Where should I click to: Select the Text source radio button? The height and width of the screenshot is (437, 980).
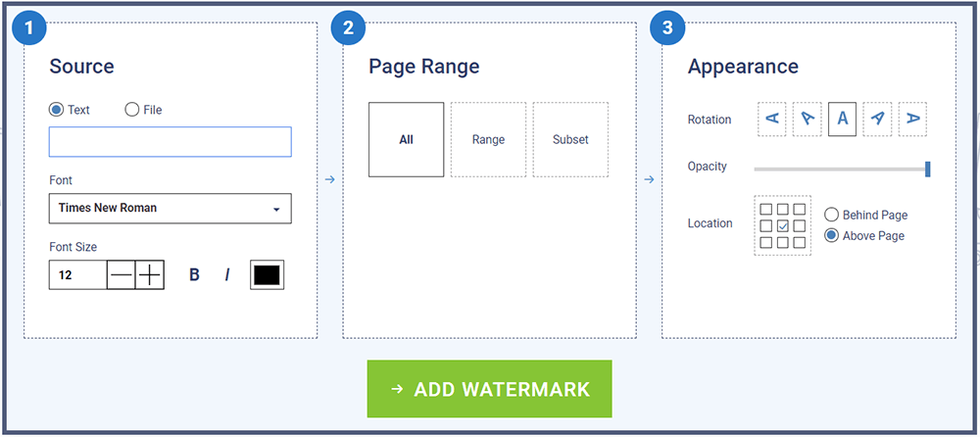[x=57, y=110]
